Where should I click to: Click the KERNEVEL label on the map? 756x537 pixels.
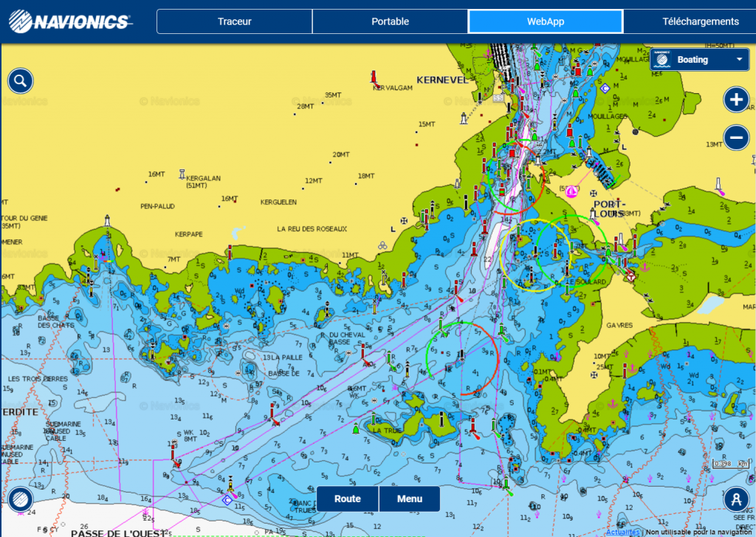pos(443,80)
